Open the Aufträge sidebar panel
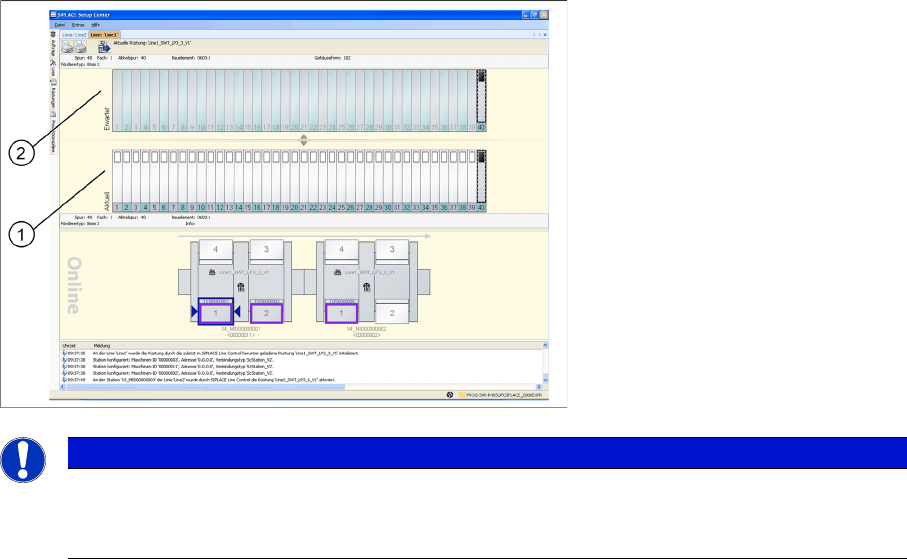Image resolution: width=907 pixels, height=559 pixels. tap(53, 42)
